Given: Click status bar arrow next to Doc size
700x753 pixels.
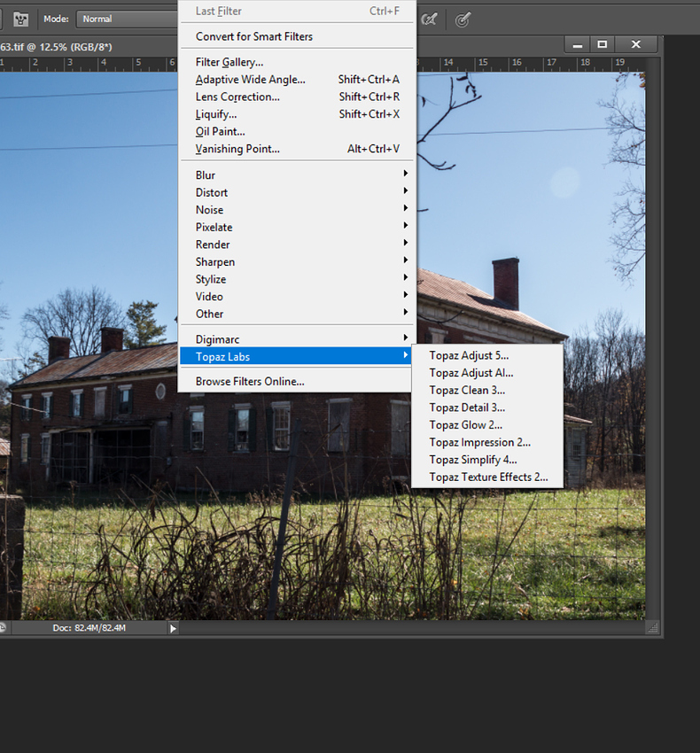Looking at the screenshot, I should point(173,628).
